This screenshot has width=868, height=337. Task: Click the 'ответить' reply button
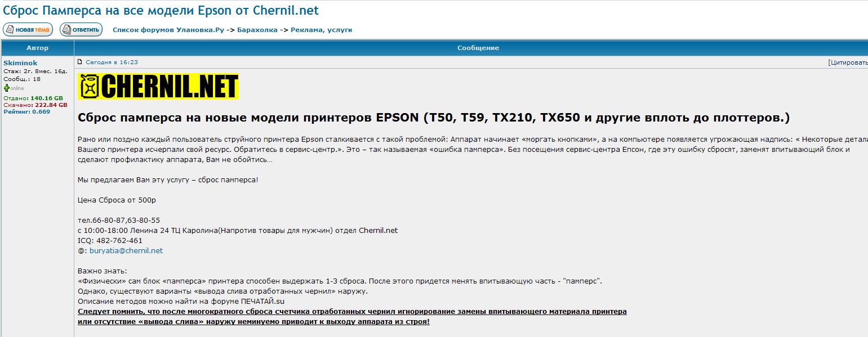pos(81,30)
